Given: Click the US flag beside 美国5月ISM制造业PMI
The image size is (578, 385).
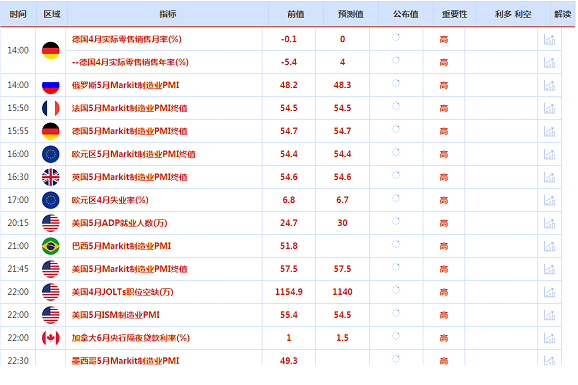Looking at the screenshot, I should 51,315.
